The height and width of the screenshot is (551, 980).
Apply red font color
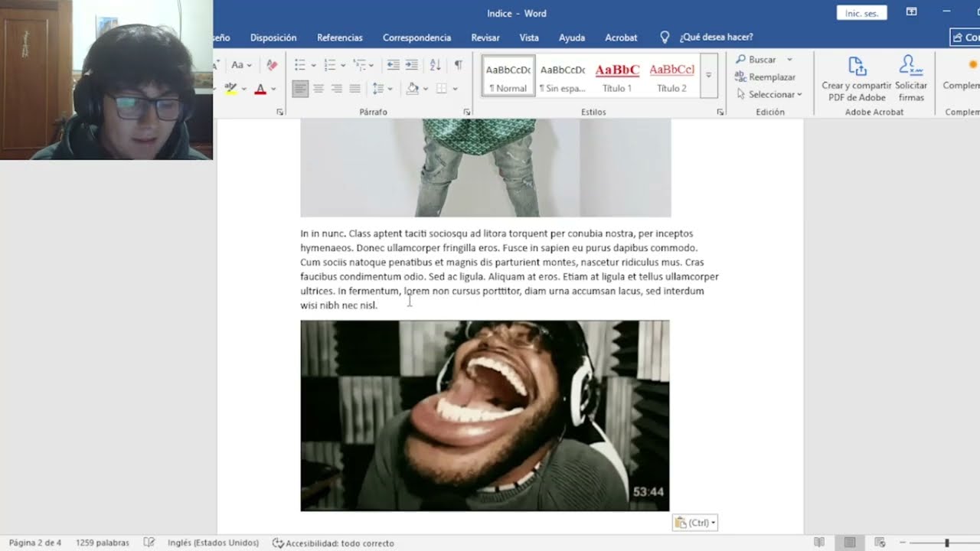[260, 89]
